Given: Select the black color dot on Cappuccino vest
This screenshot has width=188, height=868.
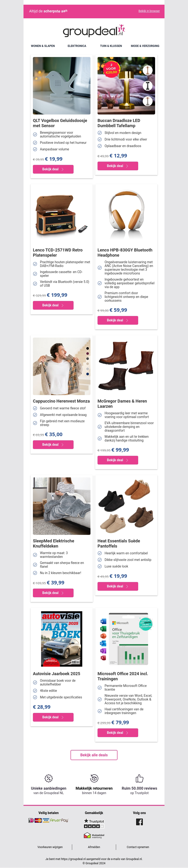Looking at the screenshot, I should click(x=88, y=348).
